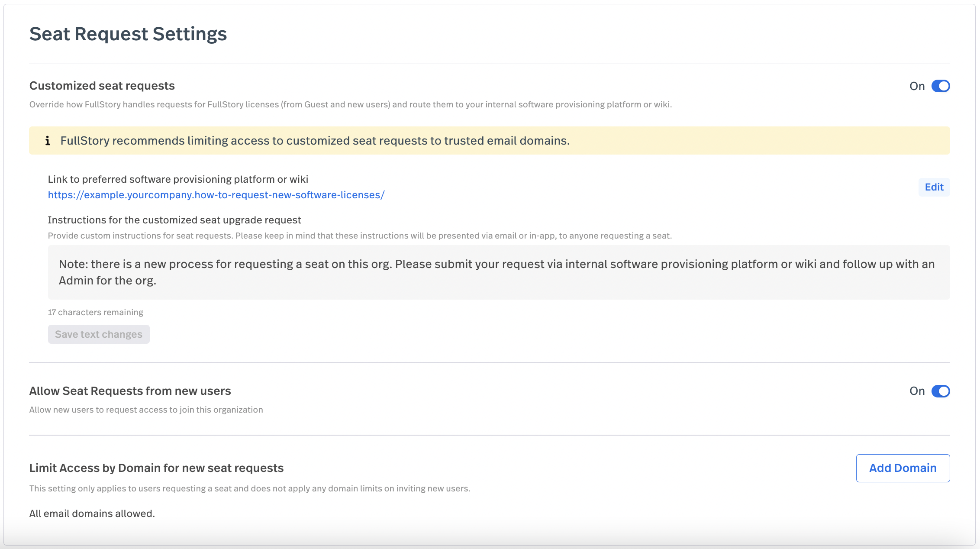Viewport: 980px width, 549px height.
Task: Select the Customized seat requests heading
Action: coord(102,86)
